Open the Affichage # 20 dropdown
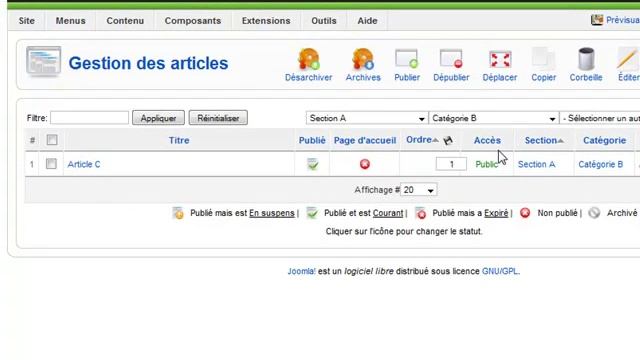The image size is (640, 360). (418, 190)
